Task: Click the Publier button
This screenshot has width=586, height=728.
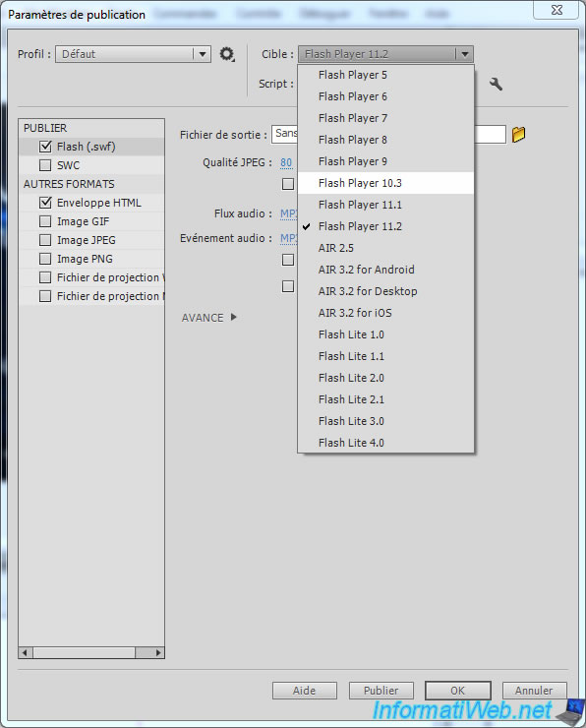Action: (x=381, y=691)
